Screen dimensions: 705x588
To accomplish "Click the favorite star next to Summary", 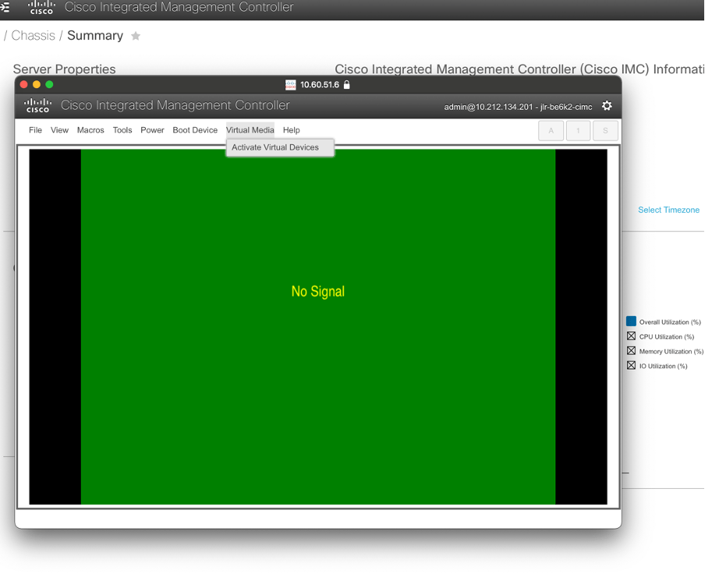I will tap(136, 36).
